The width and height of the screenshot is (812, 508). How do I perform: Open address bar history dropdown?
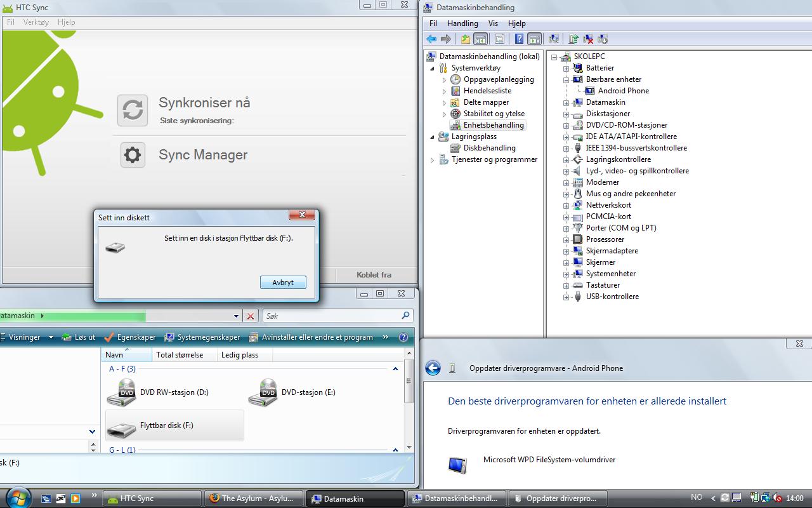(x=236, y=316)
